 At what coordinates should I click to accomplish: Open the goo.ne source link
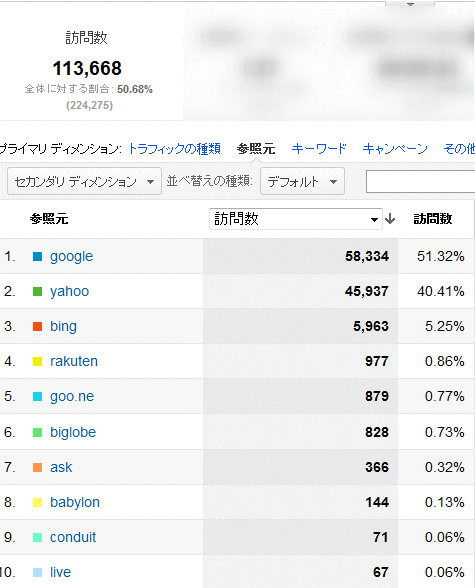pos(72,397)
